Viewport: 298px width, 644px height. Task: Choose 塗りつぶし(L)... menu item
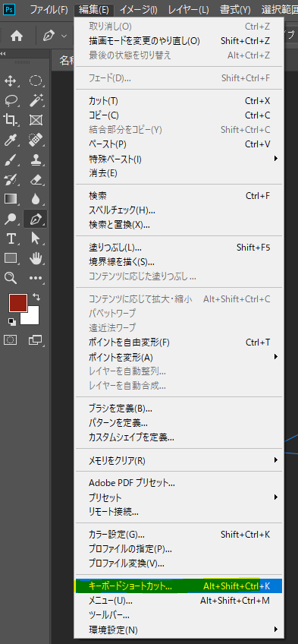point(178,248)
